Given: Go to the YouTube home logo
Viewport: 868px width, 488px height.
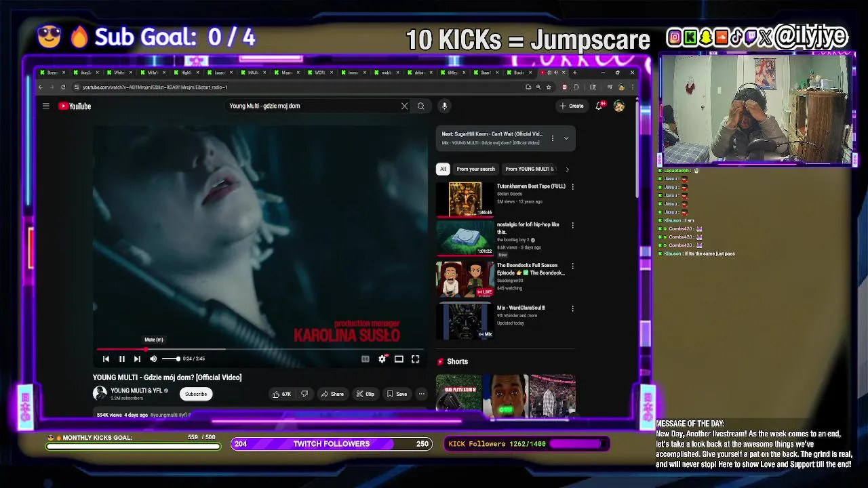Looking at the screenshot, I should point(75,106).
